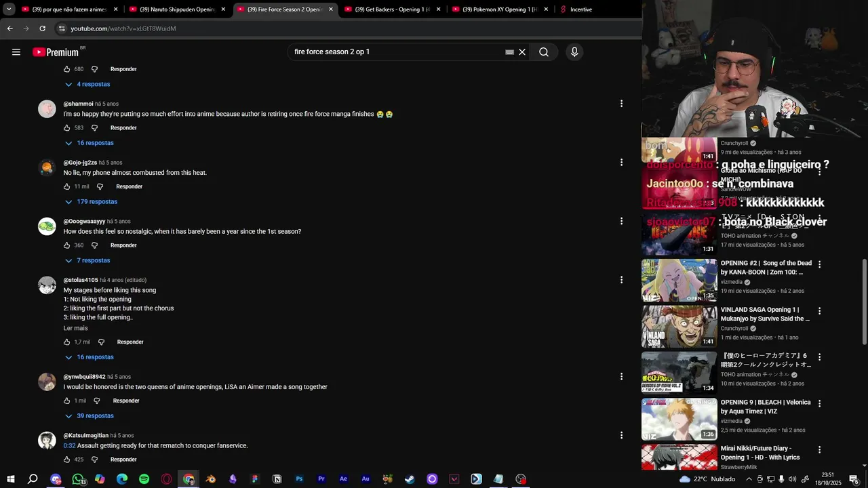Viewport: 868px width, 488px height.
Task: Clear the search query with X
Action: point(522,52)
